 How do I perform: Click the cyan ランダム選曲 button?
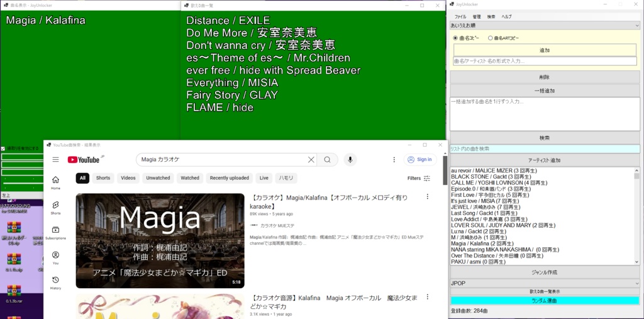tap(545, 301)
